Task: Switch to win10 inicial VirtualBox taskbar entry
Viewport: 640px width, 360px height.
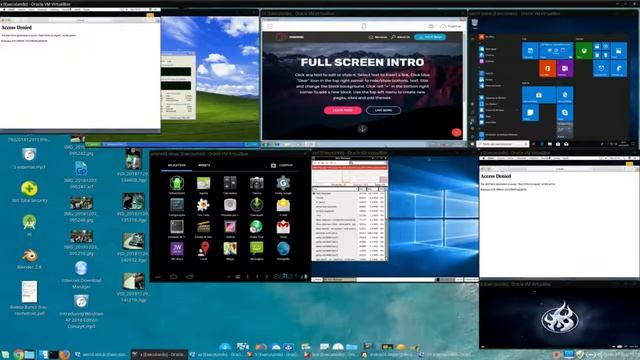Action: coord(102,355)
